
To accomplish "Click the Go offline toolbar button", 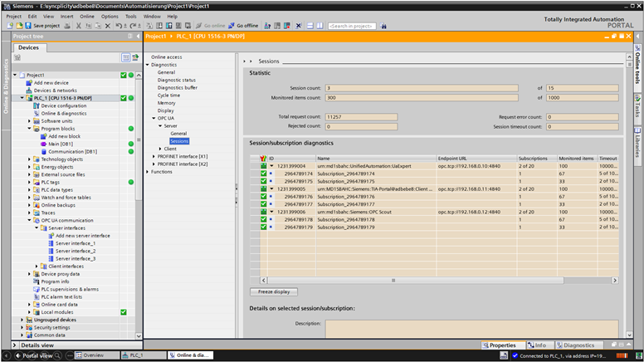I will (x=243, y=26).
